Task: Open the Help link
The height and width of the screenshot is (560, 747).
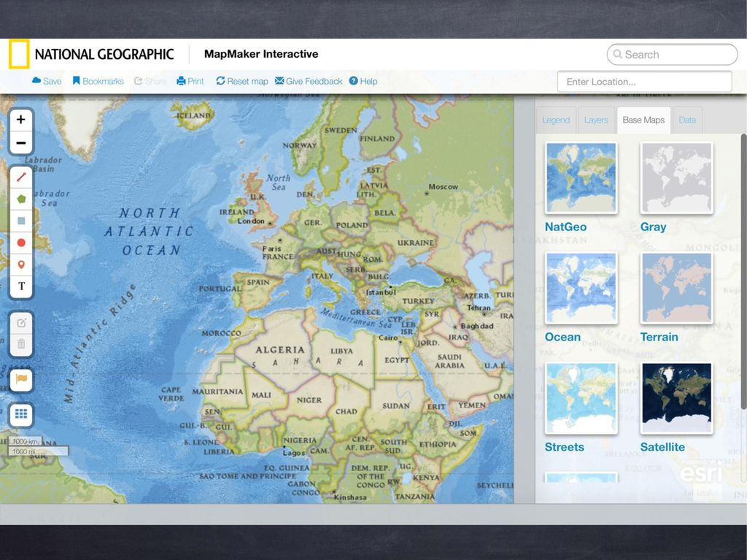Action: (363, 81)
